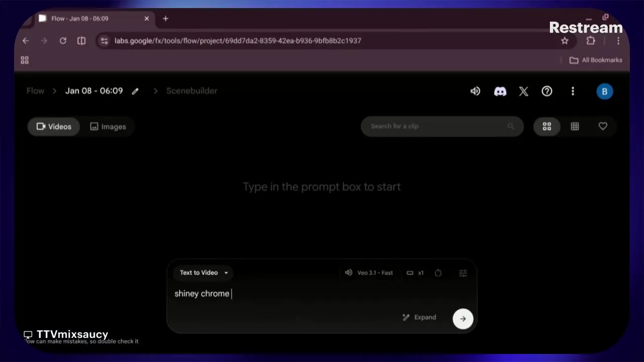Open the Discord community icon
This screenshot has height=362, width=644.
point(500,91)
